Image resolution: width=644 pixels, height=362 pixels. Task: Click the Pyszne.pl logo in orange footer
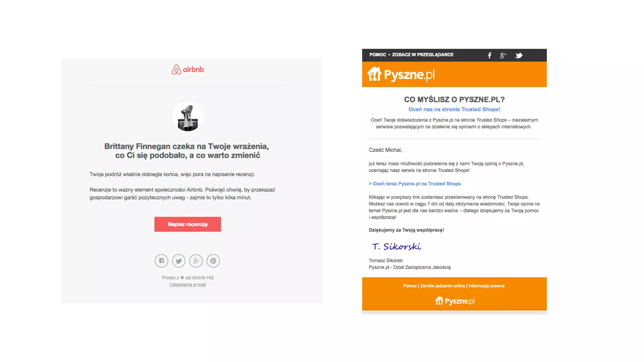(455, 301)
